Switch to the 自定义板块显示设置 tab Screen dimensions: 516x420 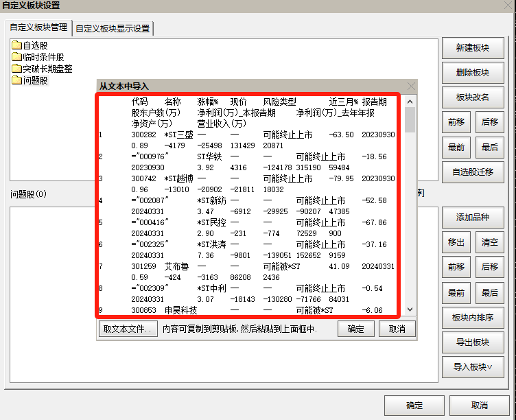(113, 28)
